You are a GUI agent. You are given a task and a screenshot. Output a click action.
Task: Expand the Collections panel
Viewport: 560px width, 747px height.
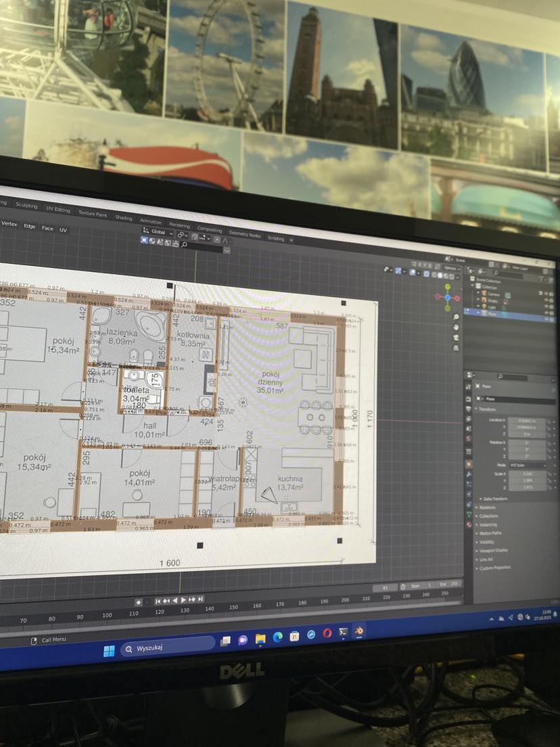[x=487, y=516]
